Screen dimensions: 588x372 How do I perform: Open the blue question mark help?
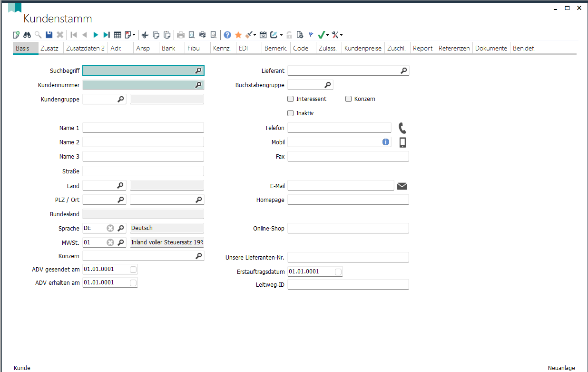pyautogui.click(x=227, y=35)
